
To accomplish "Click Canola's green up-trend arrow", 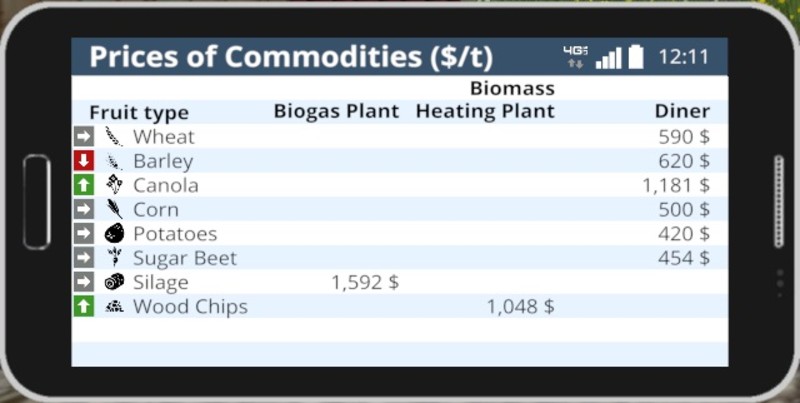I will tap(84, 185).
